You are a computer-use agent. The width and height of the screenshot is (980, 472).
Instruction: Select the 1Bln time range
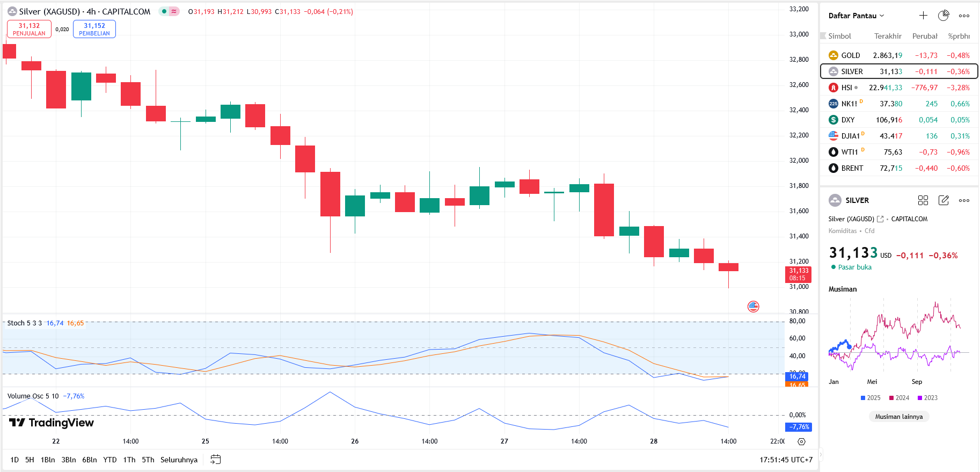tap(48, 460)
